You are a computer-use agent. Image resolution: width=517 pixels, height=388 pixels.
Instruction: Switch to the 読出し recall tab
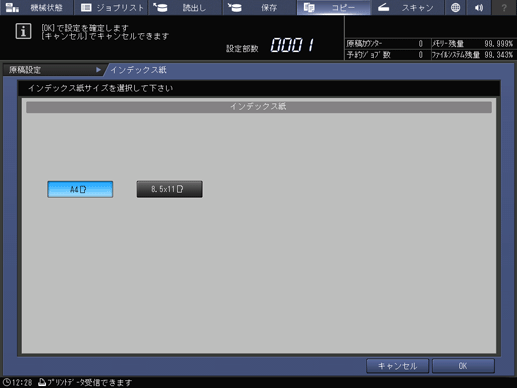pyautogui.click(x=185, y=7)
